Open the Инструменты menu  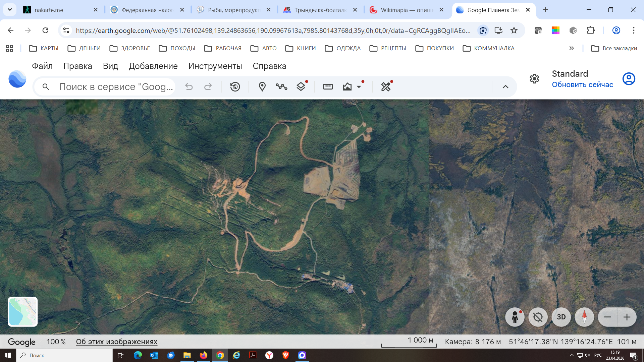(x=215, y=66)
